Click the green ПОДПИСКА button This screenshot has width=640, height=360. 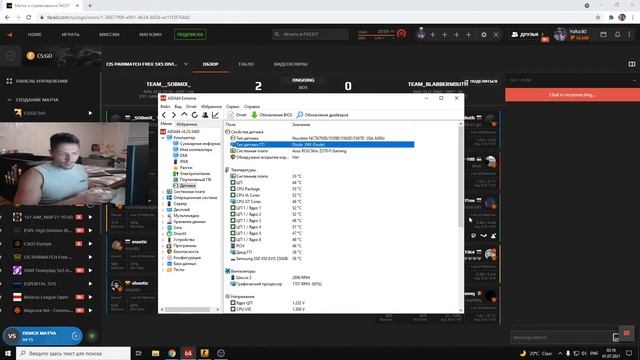[x=190, y=35]
